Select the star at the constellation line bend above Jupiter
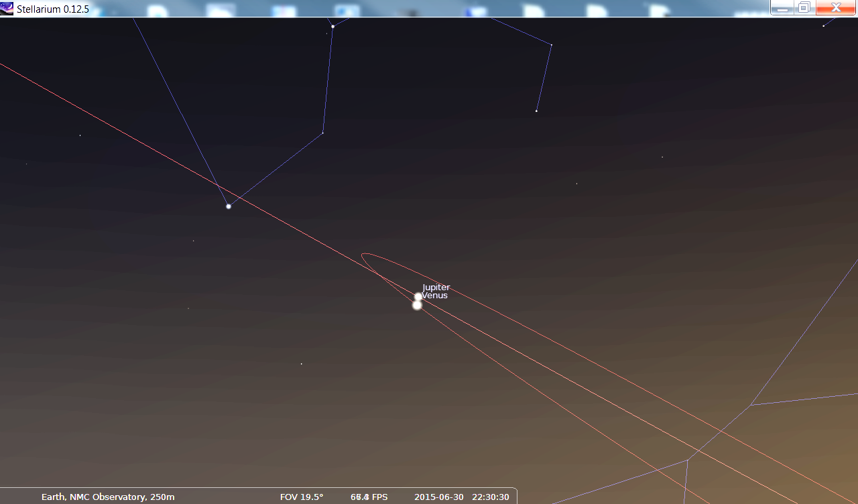The image size is (858, 504). point(323,133)
